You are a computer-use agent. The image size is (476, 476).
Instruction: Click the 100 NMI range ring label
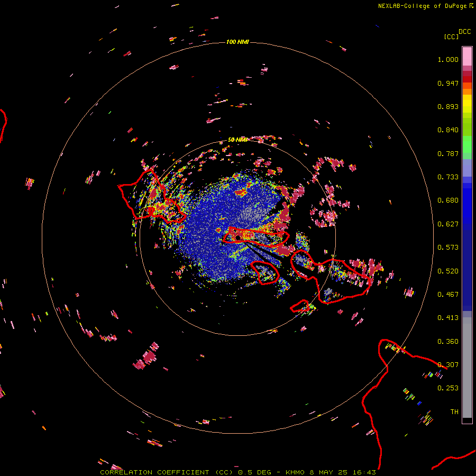pos(237,42)
